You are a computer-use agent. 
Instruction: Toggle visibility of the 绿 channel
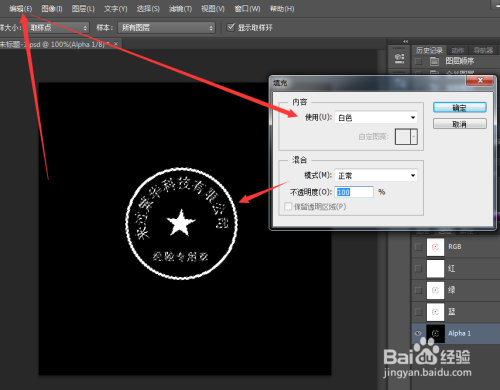point(418,290)
